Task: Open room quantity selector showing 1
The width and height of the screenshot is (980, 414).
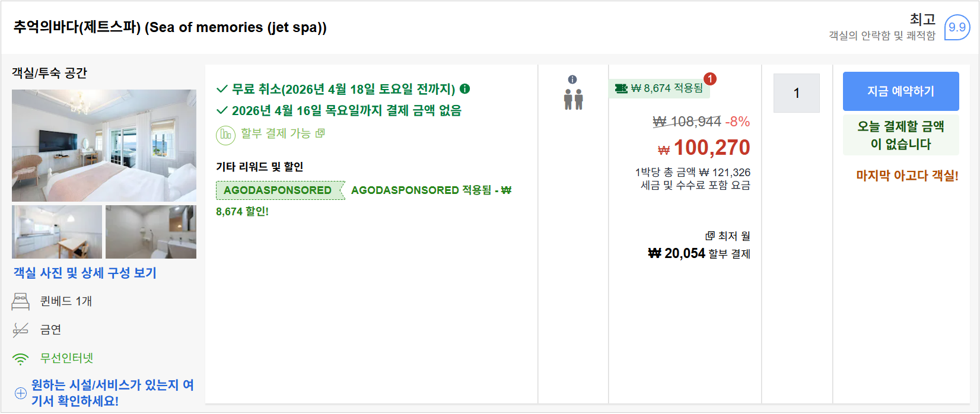Action: point(796,93)
